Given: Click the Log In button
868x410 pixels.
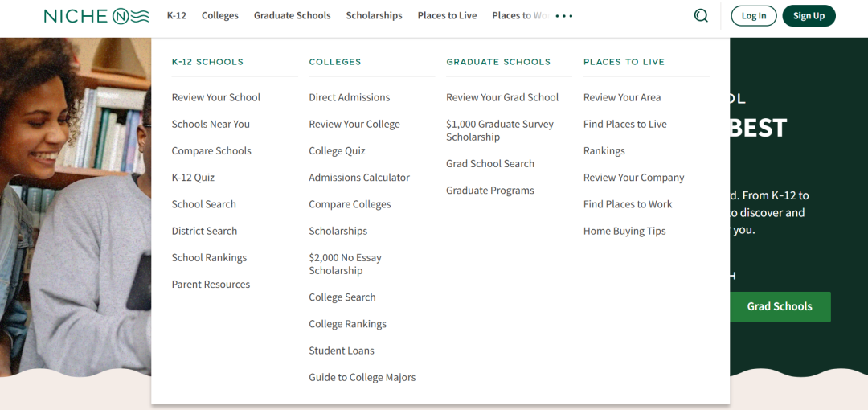Looking at the screenshot, I should [754, 15].
